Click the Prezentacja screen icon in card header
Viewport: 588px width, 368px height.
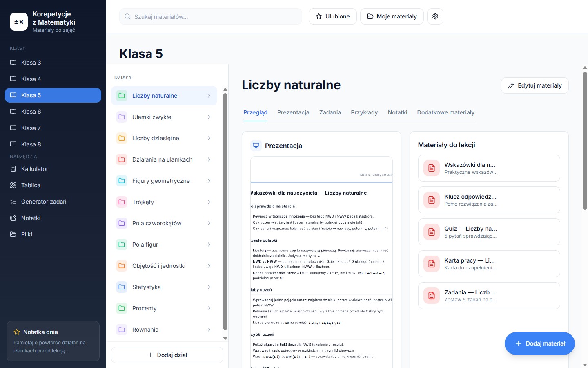256,146
